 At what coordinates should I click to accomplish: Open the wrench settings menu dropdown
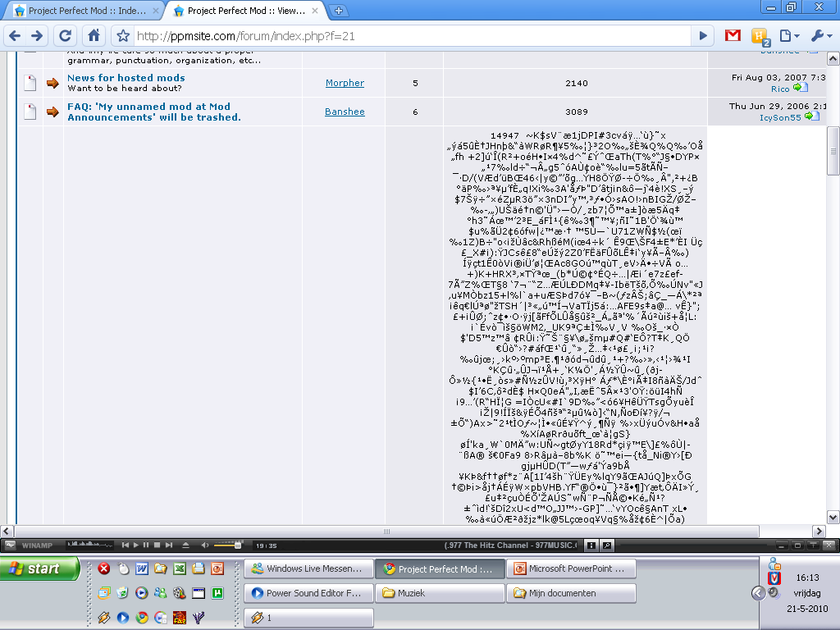821,36
